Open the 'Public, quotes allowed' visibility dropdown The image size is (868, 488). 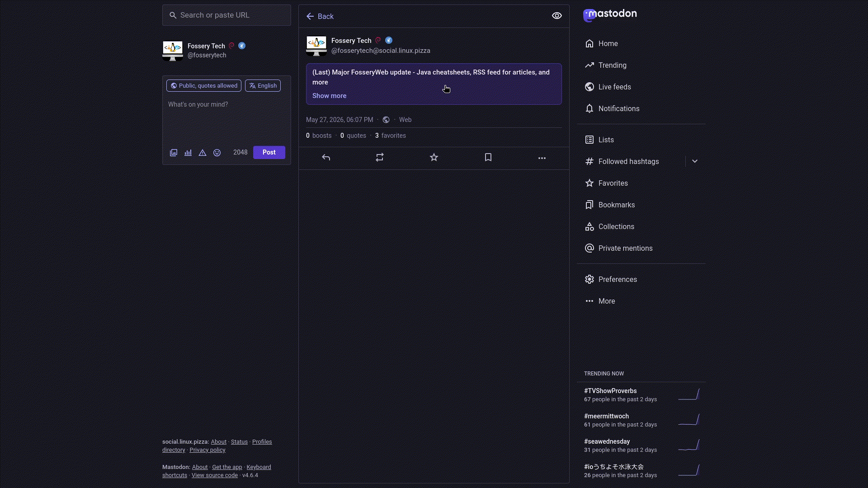[204, 86]
